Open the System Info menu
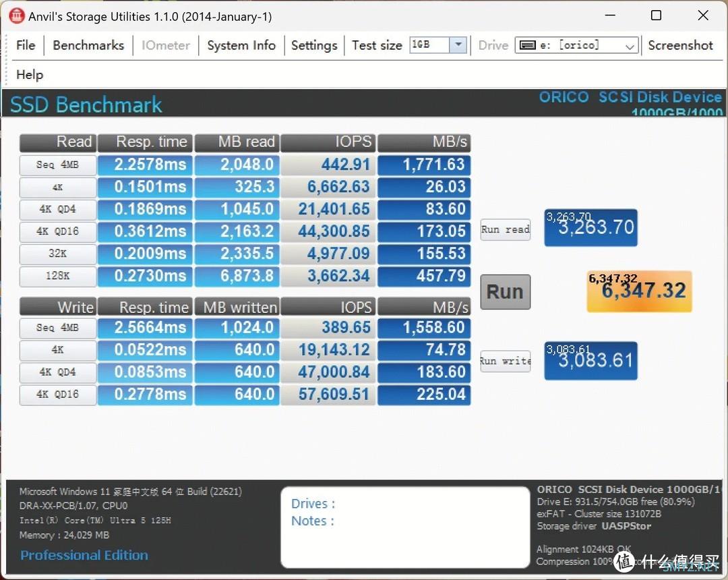The width and height of the screenshot is (728, 580). [241, 45]
